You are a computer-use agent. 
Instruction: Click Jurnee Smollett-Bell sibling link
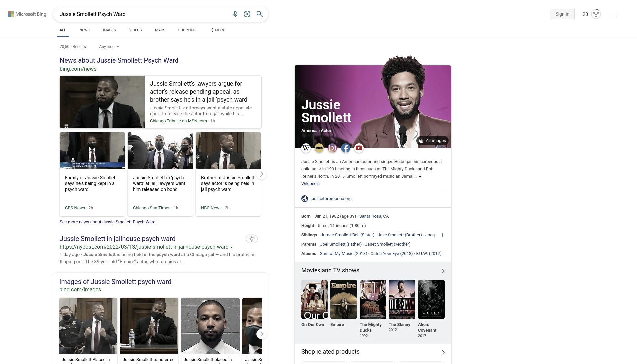[x=347, y=235]
